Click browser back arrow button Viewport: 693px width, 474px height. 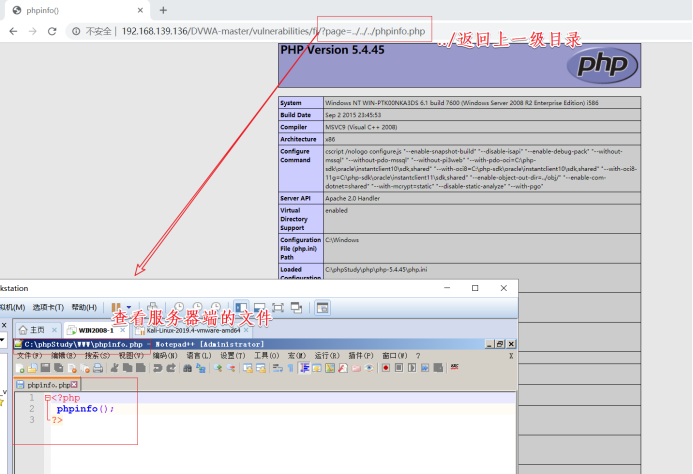pyautogui.click(x=13, y=31)
